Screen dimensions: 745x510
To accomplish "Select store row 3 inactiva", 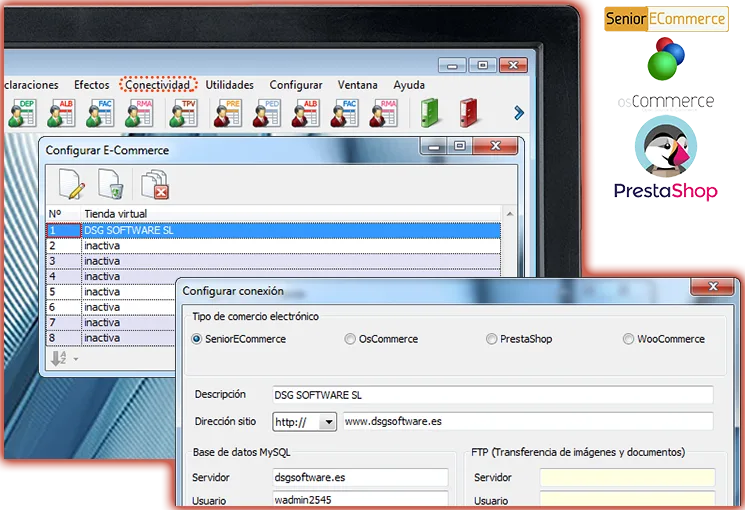I will click(273, 261).
